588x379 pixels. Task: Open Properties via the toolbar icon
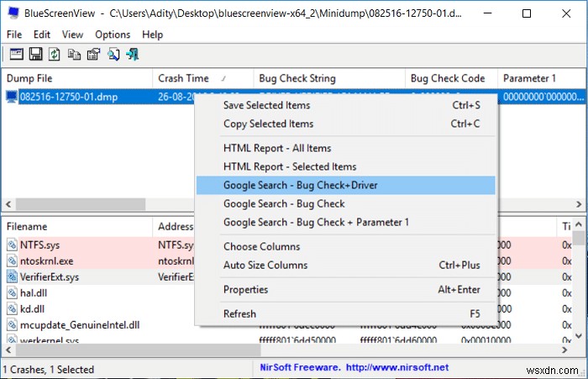tap(93, 55)
